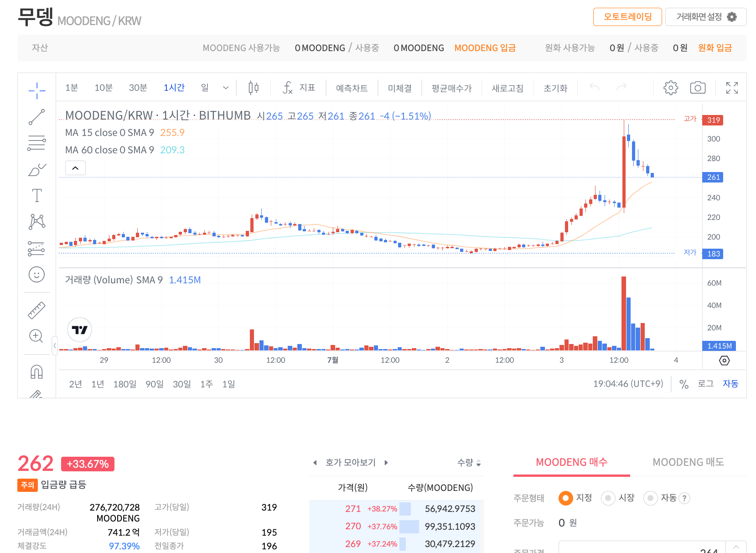
Task: Select the ruler measure tool
Action: (x=36, y=310)
